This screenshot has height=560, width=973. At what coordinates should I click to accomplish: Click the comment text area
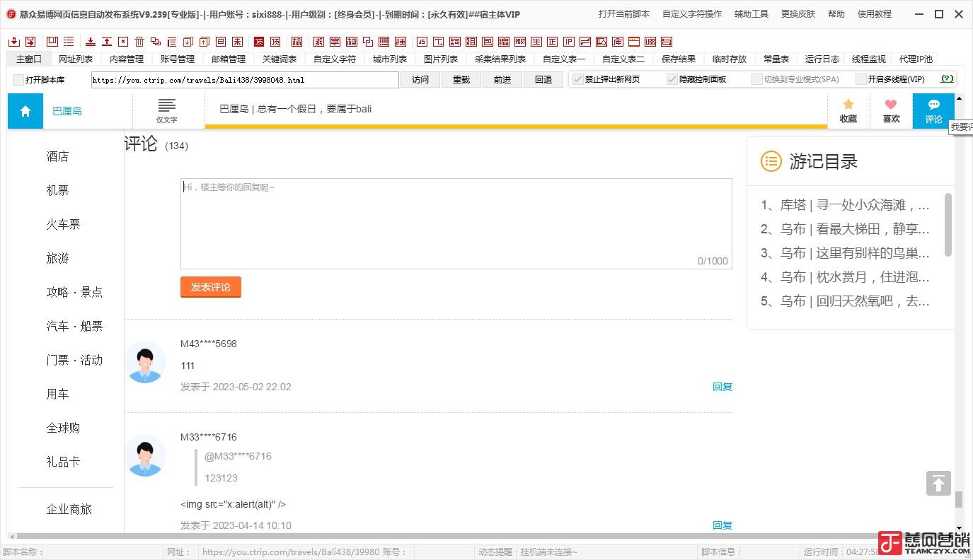(456, 223)
